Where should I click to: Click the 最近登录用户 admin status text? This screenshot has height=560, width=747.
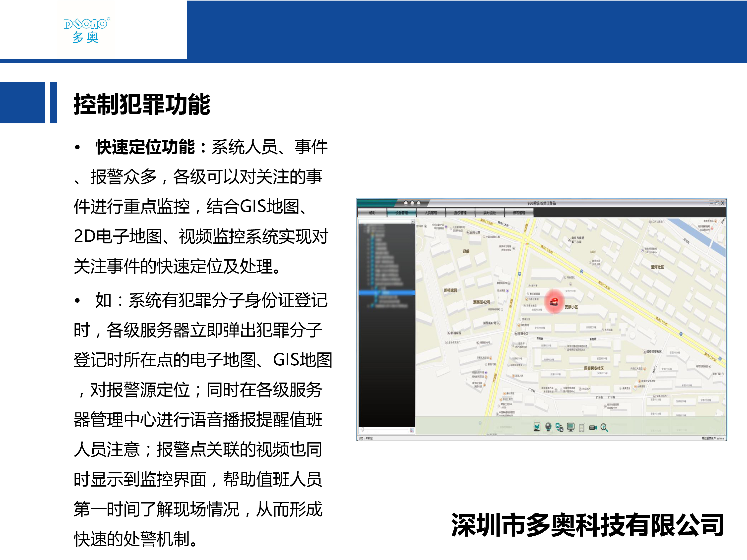point(713,438)
